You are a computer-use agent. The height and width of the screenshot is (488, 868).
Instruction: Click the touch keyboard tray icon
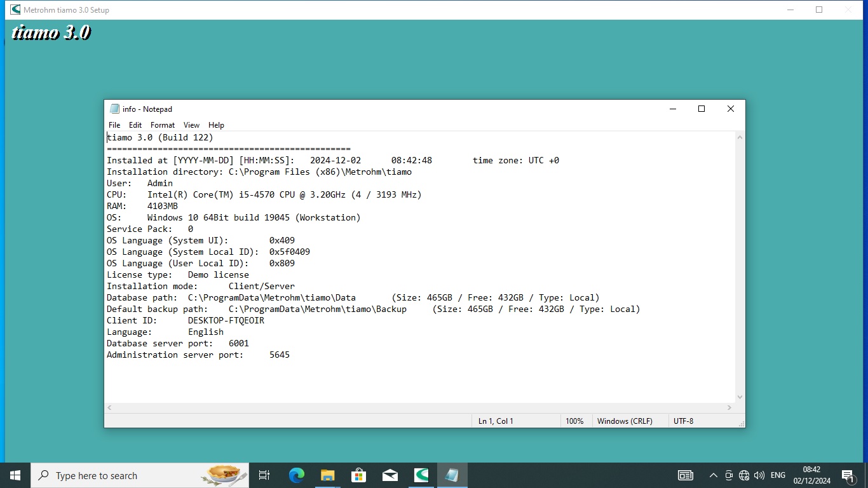click(x=685, y=475)
